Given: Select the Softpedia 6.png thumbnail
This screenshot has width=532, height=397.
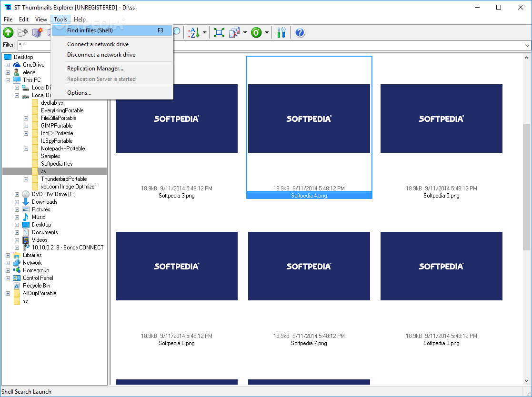Looking at the screenshot, I should click(x=176, y=266).
